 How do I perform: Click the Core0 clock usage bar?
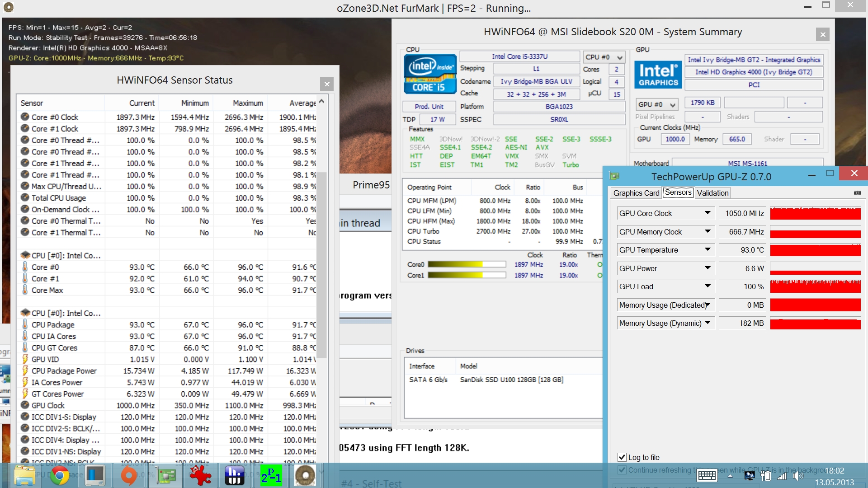467,264
